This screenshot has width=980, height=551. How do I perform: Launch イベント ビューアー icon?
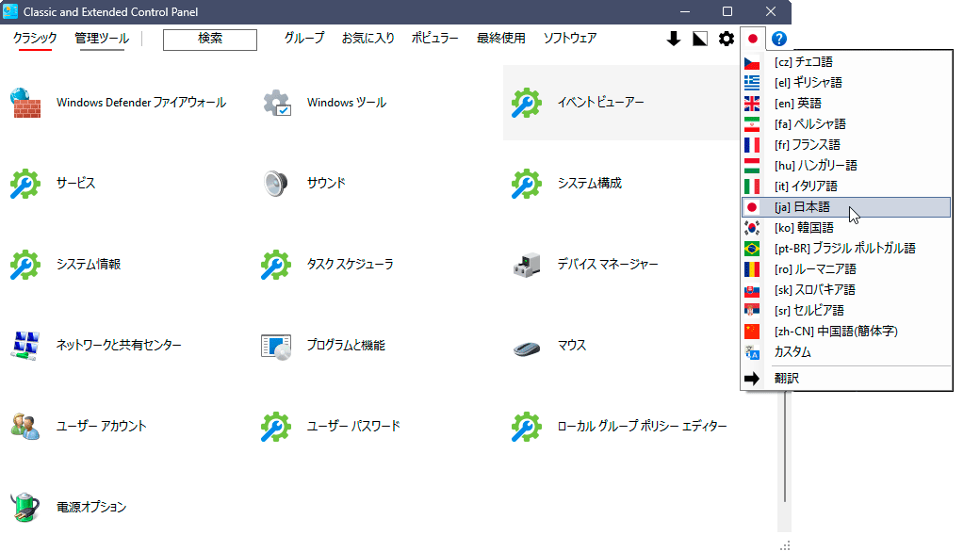(x=526, y=103)
